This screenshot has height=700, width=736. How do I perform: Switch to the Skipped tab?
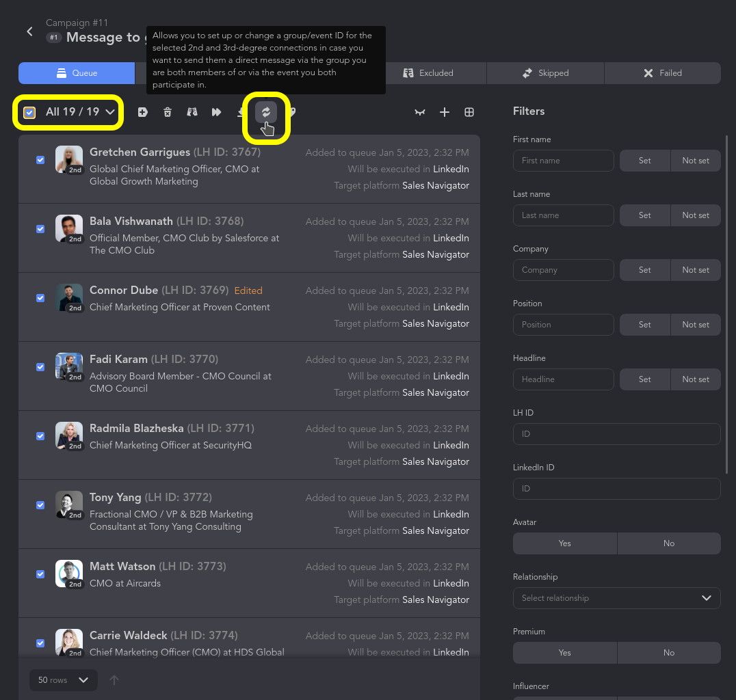545,73
